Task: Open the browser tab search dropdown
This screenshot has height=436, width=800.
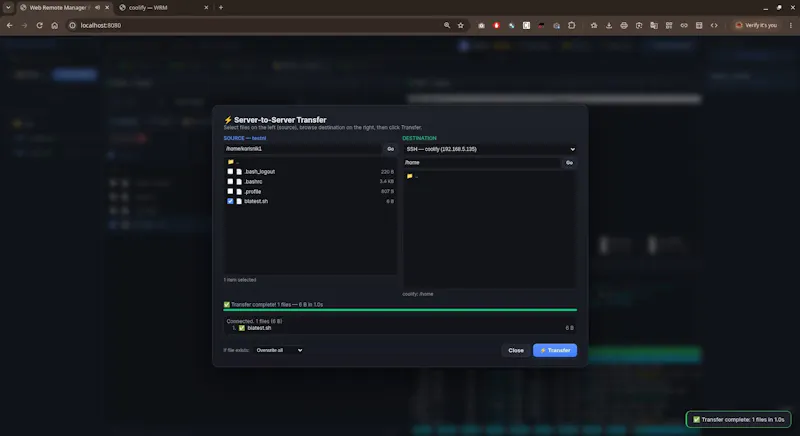Action: point(8,8)
